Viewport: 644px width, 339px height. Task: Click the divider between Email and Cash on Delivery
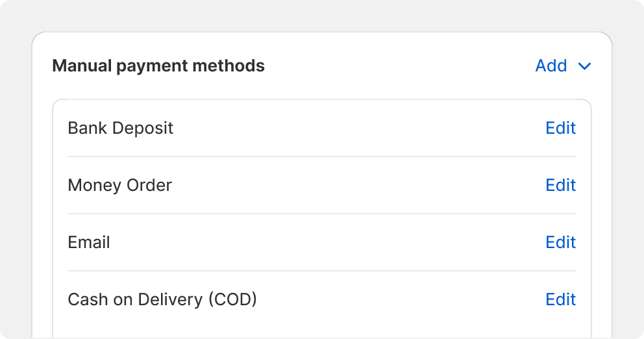click(x=322, y=271)
